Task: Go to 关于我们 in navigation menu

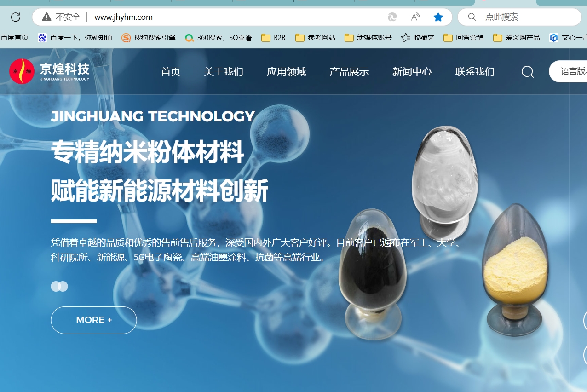Action: coord(224,72)
